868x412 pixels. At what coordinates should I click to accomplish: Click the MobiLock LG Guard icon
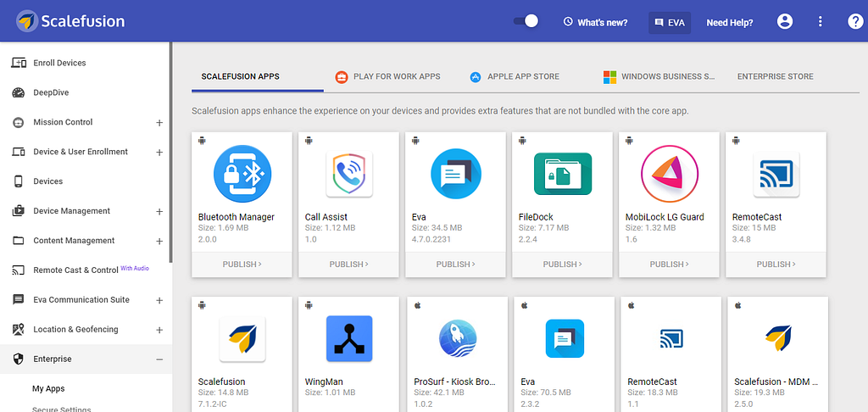click(x=670, y=174)
